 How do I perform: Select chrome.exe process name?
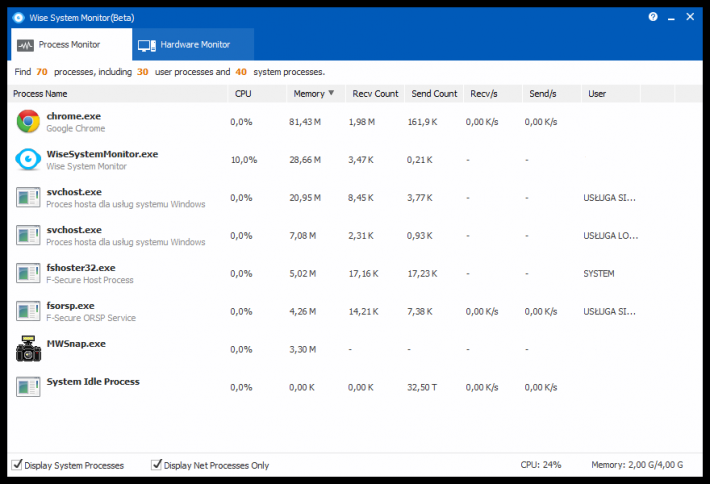[74, 116]
